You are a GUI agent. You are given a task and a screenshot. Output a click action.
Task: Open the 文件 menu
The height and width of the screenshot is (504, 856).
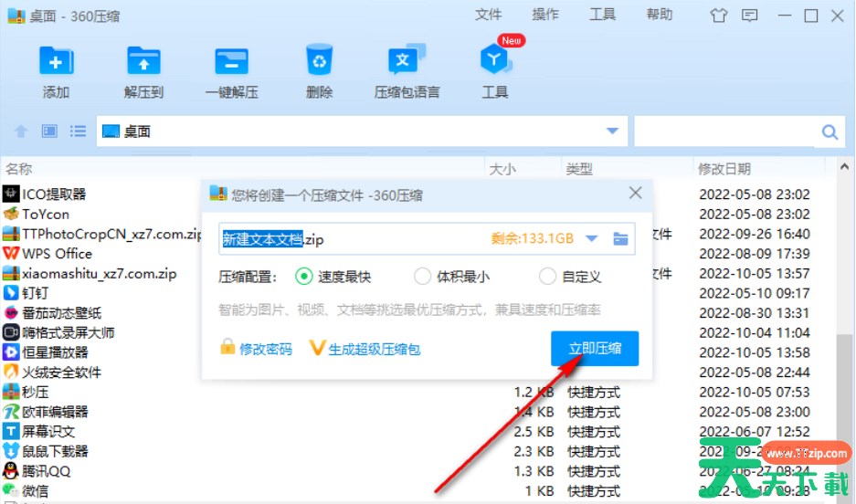[489, 15]
